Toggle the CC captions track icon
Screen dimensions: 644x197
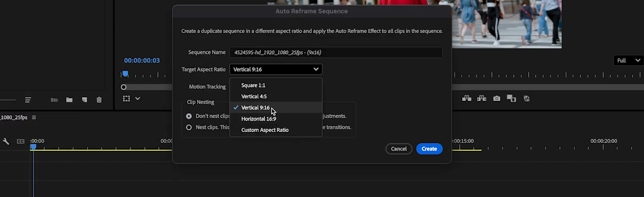pyautogui.click(x=21, y=141)
